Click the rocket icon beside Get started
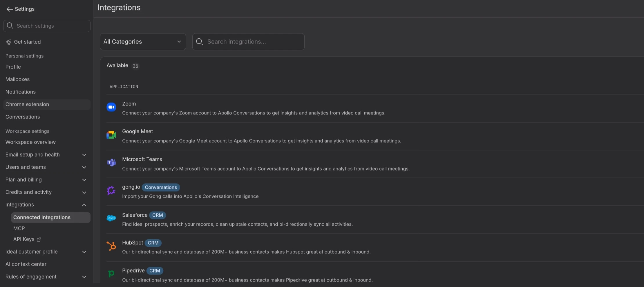Image resolution: width=644 pixels, height=287 pixels. 8,42
